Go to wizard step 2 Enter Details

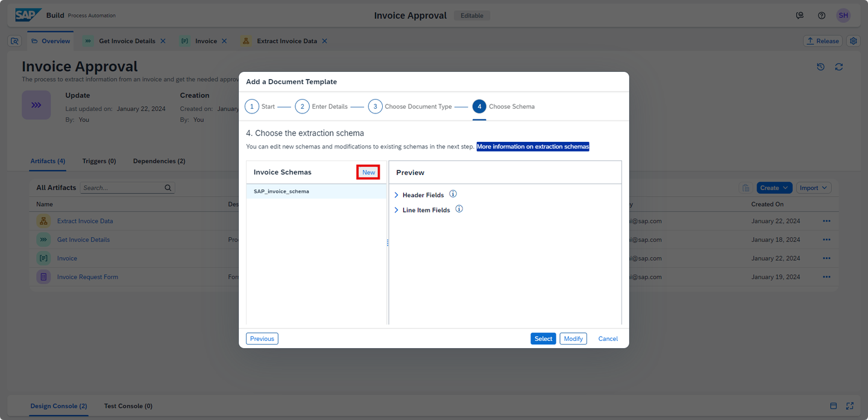click(x=321, y=106)
